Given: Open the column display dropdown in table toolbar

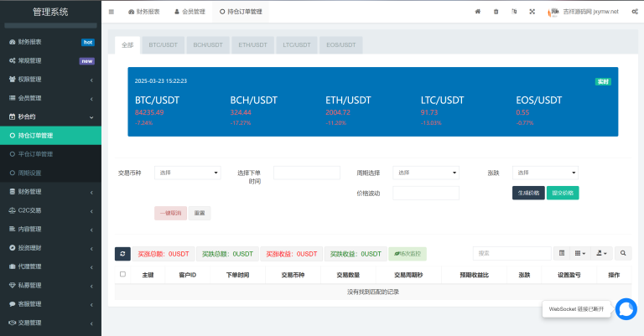Looking at the screenshot, I should (x=580, y=253).
